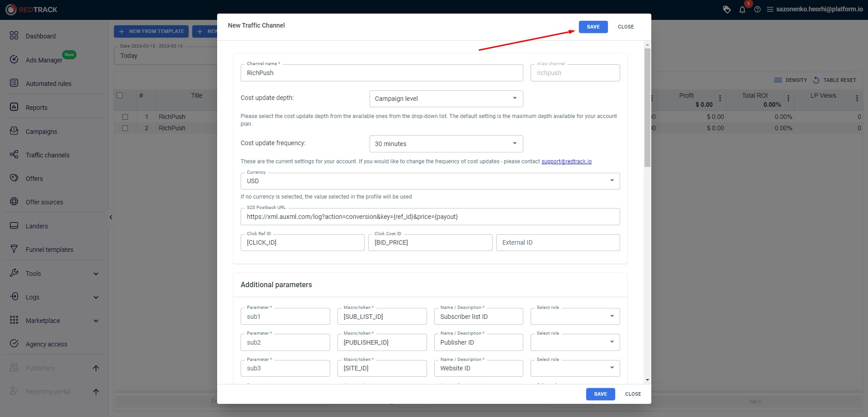Open the tags icon in the header
The width and height of the screenshot is (868, 417).
(726, 9)
